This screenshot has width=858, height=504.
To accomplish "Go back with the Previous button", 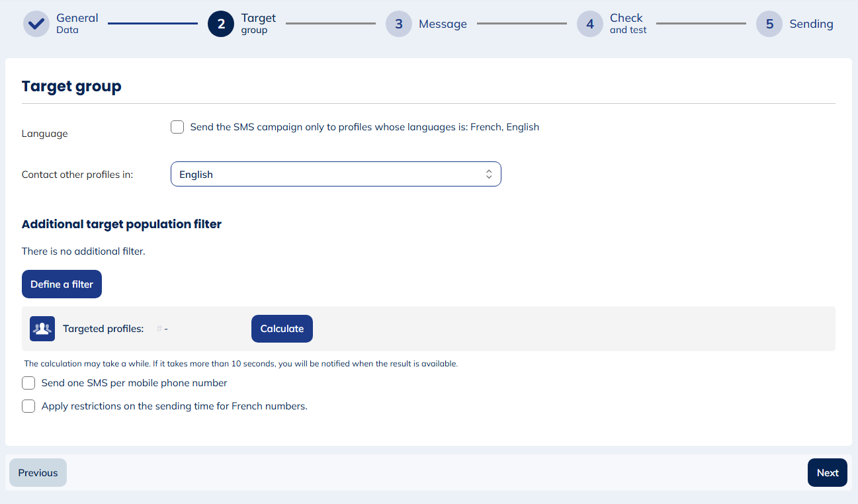I will point(38,473).
